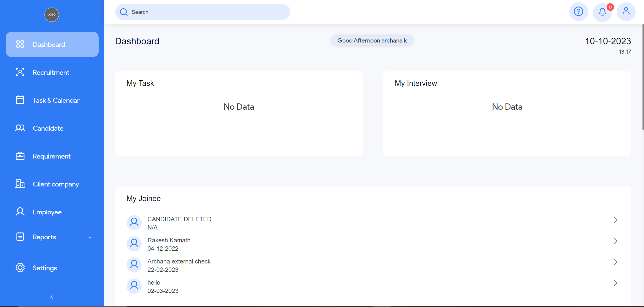644x307 pixels.
Task: Open details of Archana external check
Action: [x=616, y=262]
